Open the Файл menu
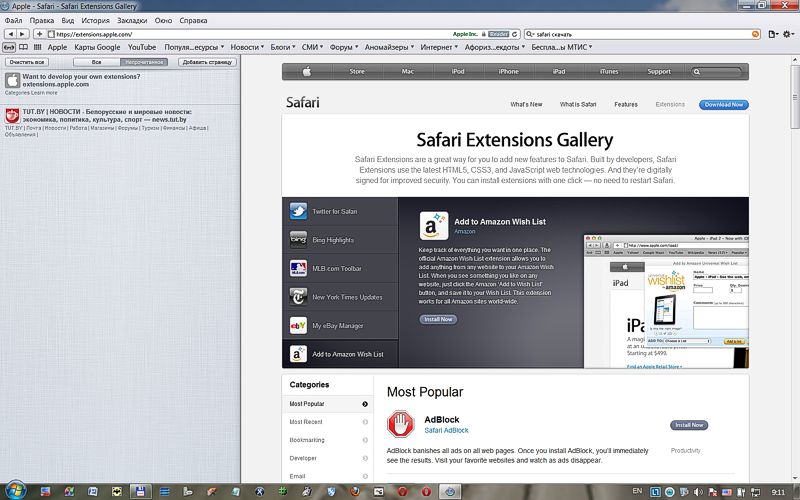 [13, 20]
